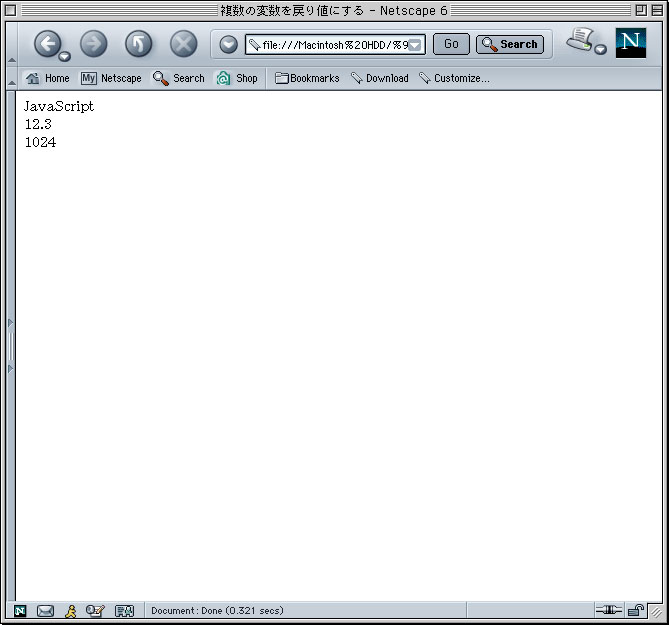
Task: Click the Back navigation button
Action: pyautogui.click(x=47, y=43)
